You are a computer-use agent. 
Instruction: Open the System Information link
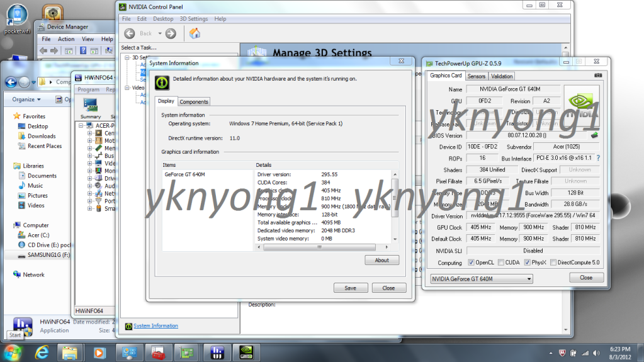tap(155, 326)
